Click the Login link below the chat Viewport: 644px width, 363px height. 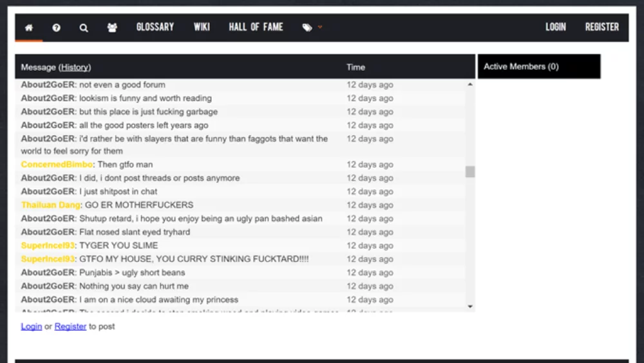pos(31,326)
